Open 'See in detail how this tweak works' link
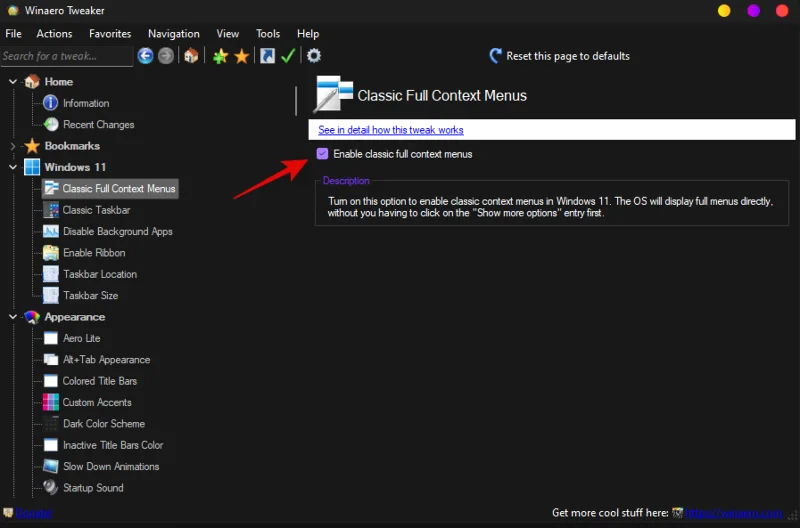Screen dimensions: 800x528 point(391,130)
